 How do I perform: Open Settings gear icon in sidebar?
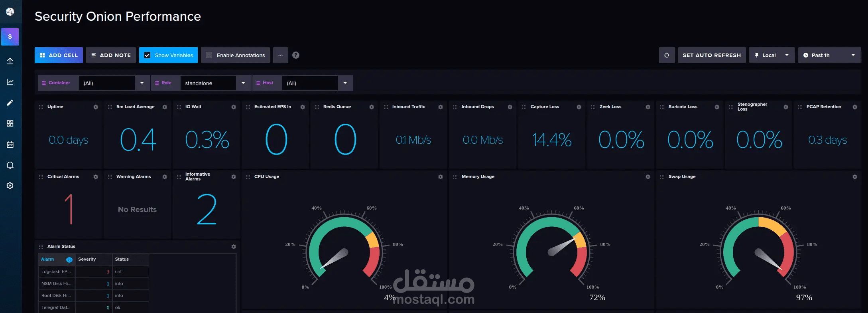(10, 186)
